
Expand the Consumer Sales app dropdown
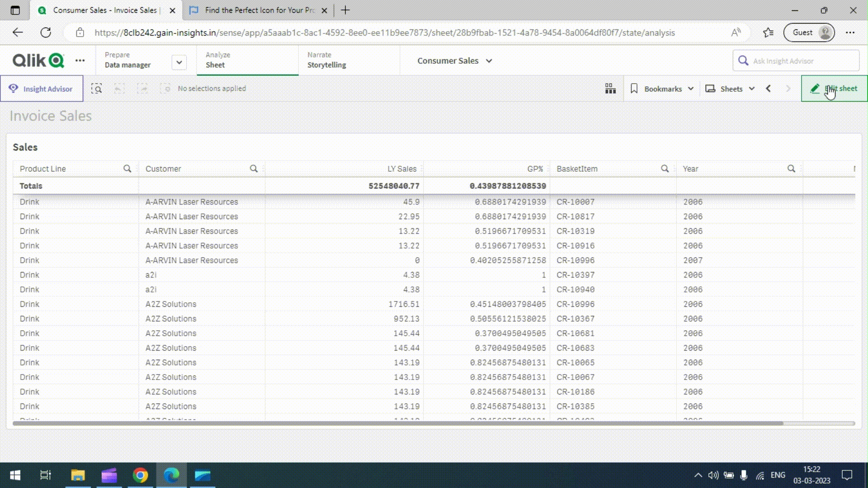click(489, 61)
